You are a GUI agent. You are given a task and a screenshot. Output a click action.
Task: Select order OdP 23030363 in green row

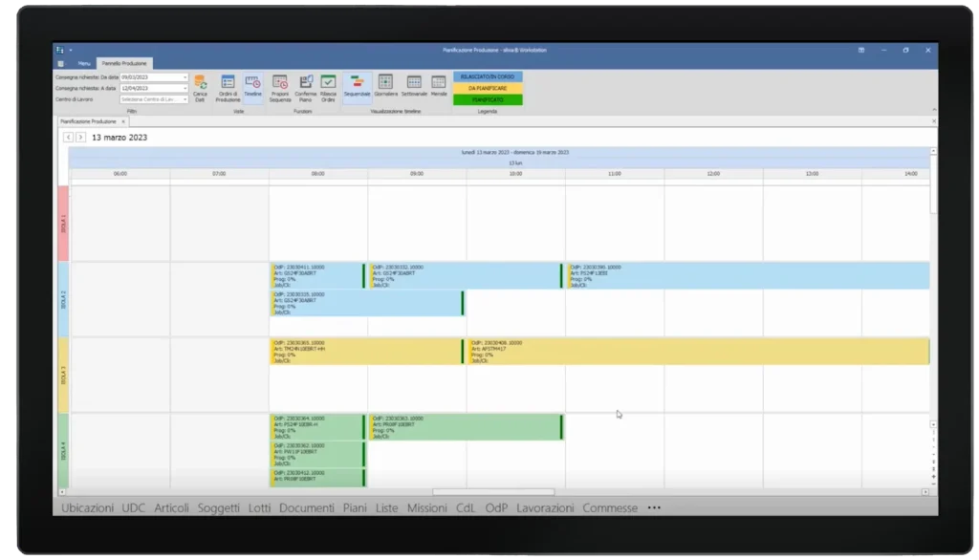tap(466, 427)
